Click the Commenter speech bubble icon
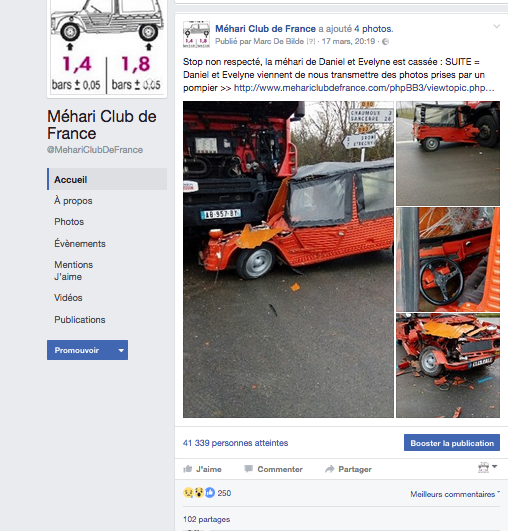This screenshot has height=531, width=508. pos(249,469)
